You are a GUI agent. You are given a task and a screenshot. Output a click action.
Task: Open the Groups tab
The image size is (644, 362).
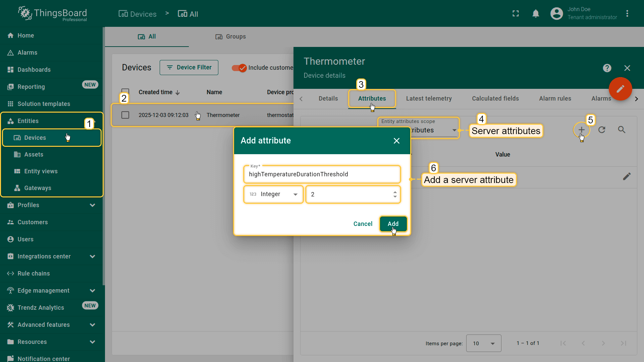point(230,37)
